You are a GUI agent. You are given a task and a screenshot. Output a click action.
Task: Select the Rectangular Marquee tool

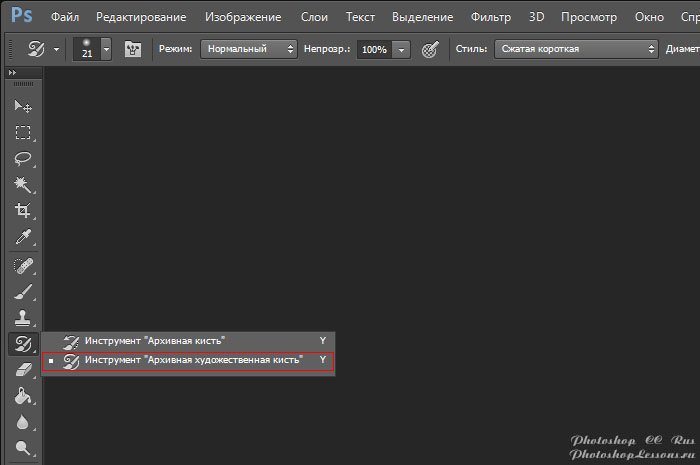(22, 133)
